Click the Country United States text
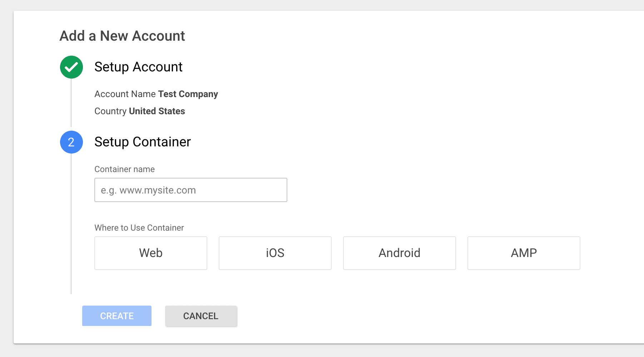Image resolution: width=644 pixels, height=357 pixels. click(x=139, y=111)
